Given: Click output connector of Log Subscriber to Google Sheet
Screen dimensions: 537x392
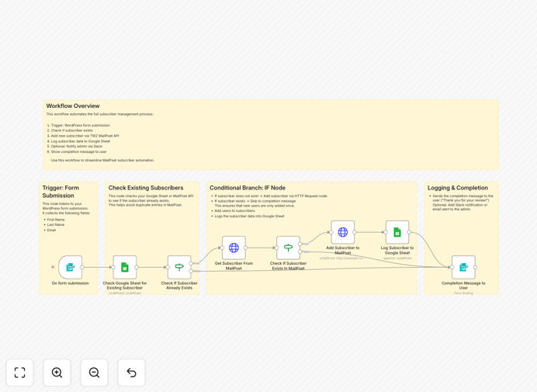Looking at the screenshot, I should (409, 232).
